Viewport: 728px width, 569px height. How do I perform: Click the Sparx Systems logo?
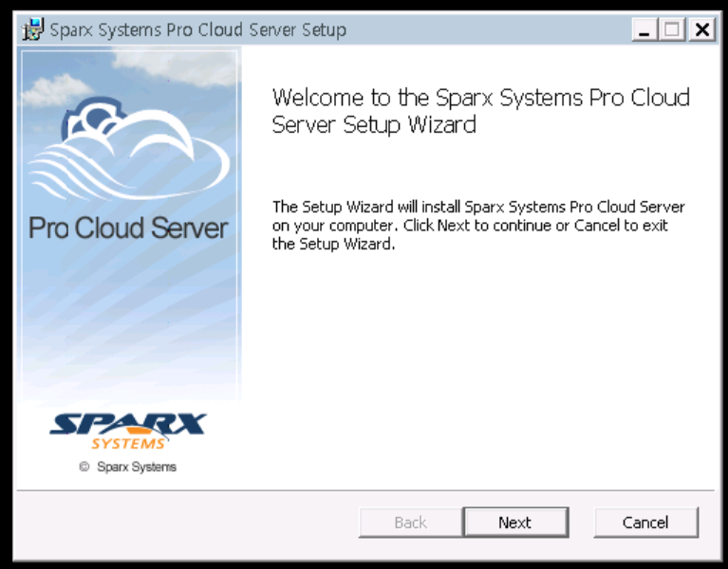tap(128, 431)
